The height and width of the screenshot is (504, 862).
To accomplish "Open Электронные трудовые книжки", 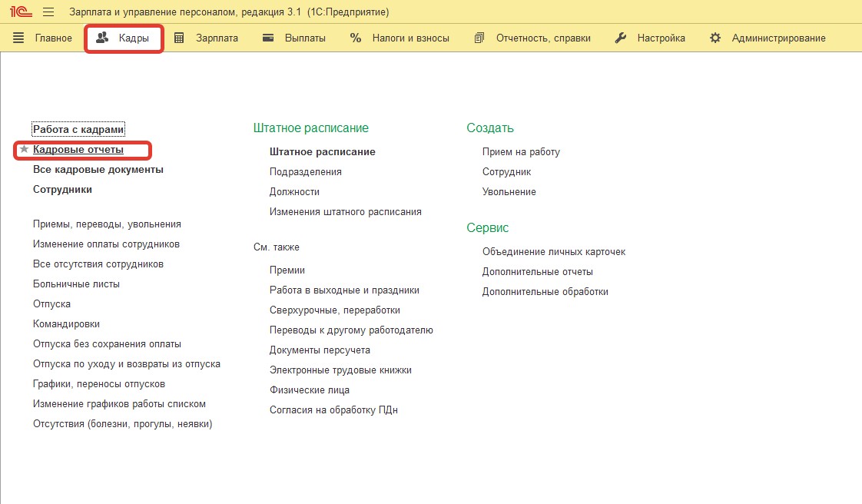I will [x=340, y=370].
